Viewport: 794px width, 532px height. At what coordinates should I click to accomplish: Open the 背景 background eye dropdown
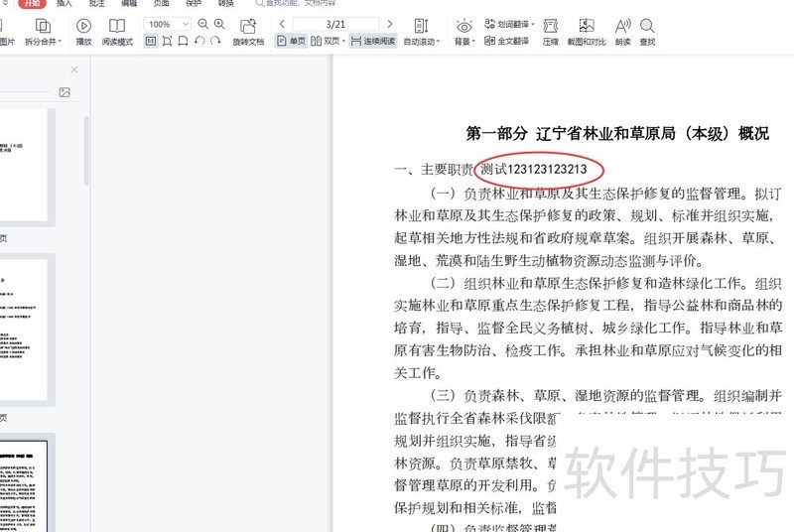pyautogui.click(x=464, y=32)
